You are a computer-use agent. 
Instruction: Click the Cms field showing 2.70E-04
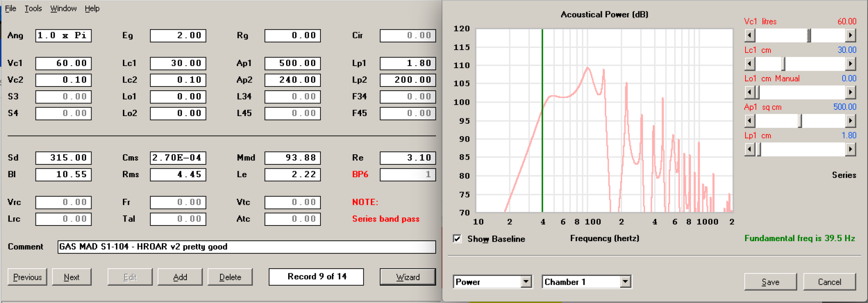coord(178,158)
